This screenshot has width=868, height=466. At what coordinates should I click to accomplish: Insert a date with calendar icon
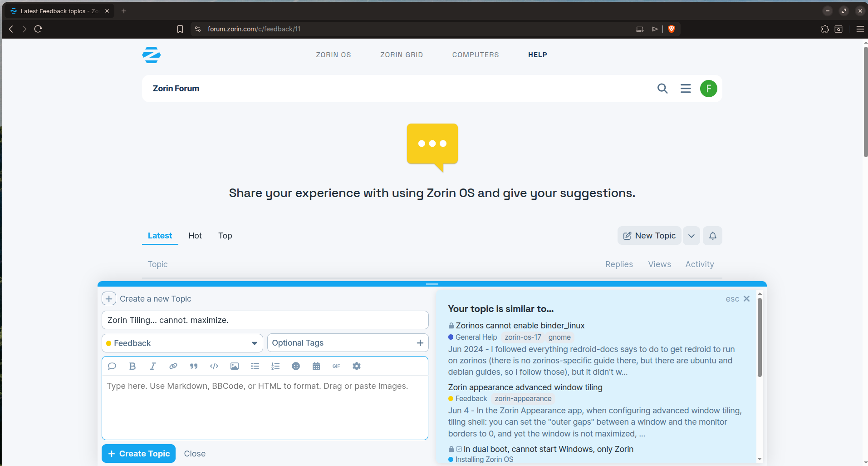[316, 366]
